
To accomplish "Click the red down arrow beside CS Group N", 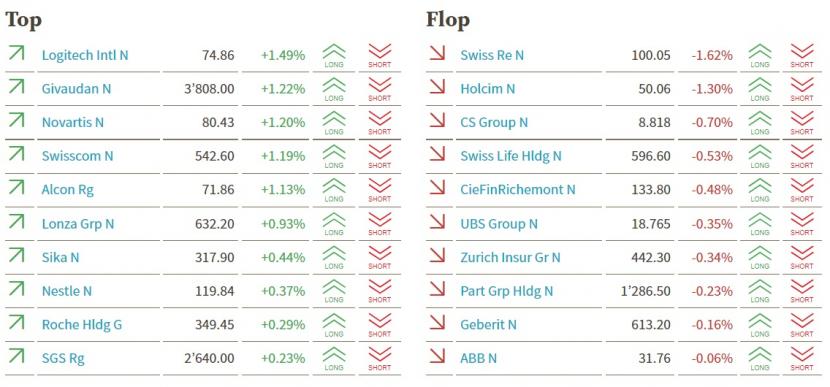I will (x=437, y=120).
